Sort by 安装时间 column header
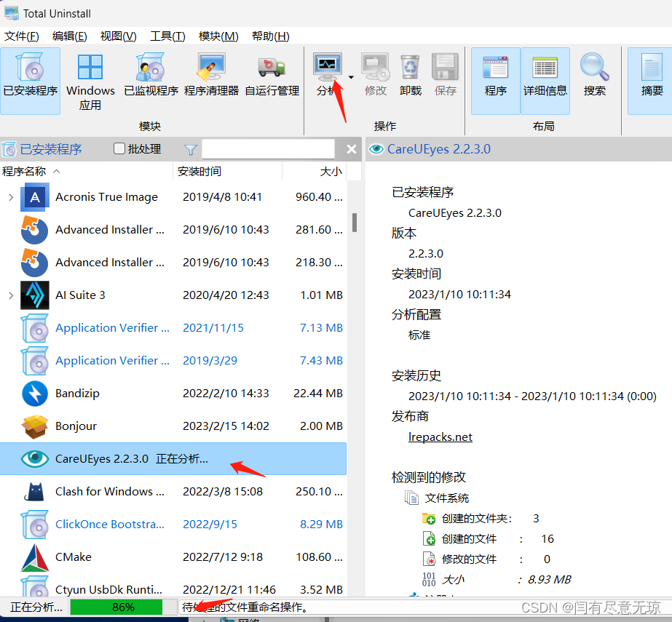 pos(227,172)
